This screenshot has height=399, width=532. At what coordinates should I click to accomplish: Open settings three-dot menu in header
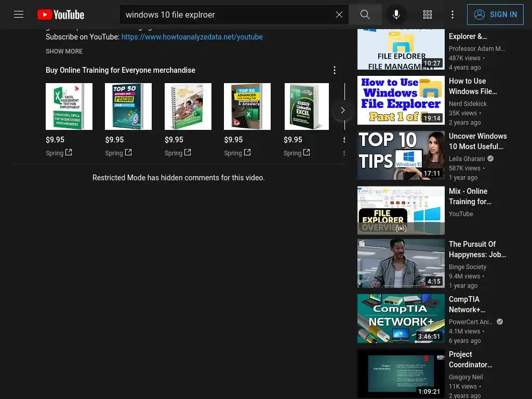(x=453, y=15)
